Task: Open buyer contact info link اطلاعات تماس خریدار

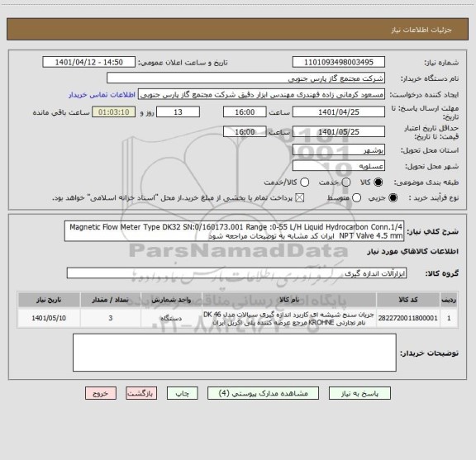Action: [102, 95]
